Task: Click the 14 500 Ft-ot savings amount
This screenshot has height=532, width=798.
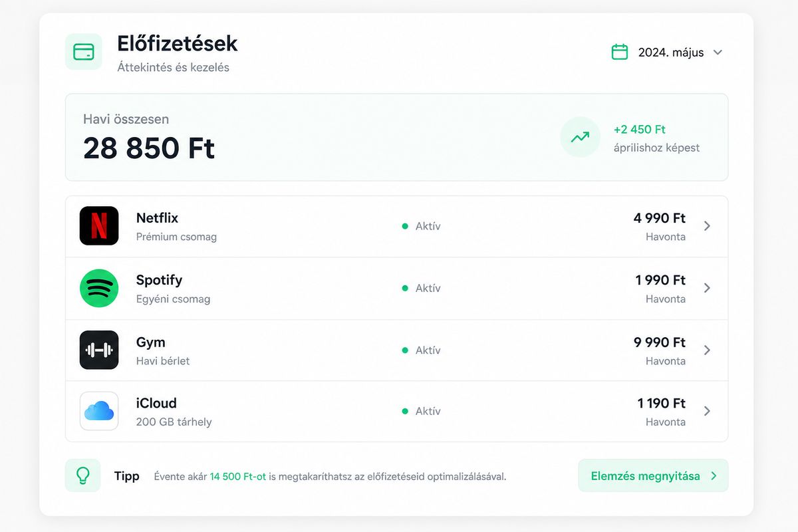Action: click(x=237, y=476)
